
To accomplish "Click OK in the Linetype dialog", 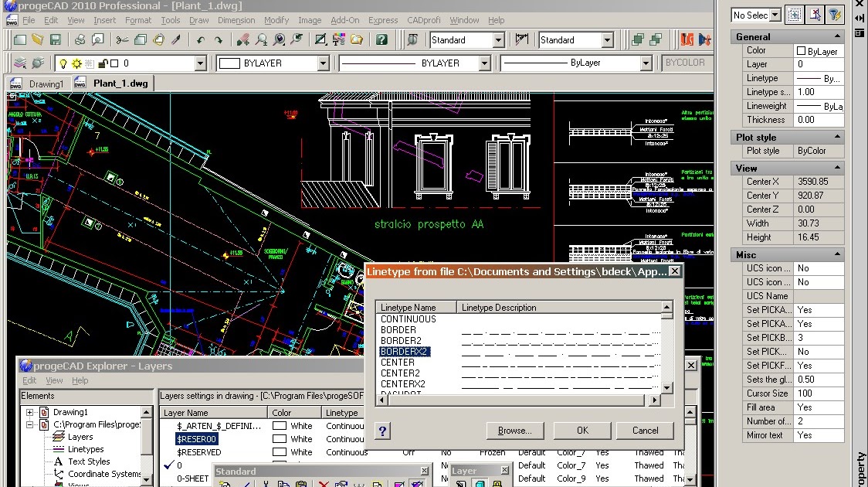I will [582, 431].
